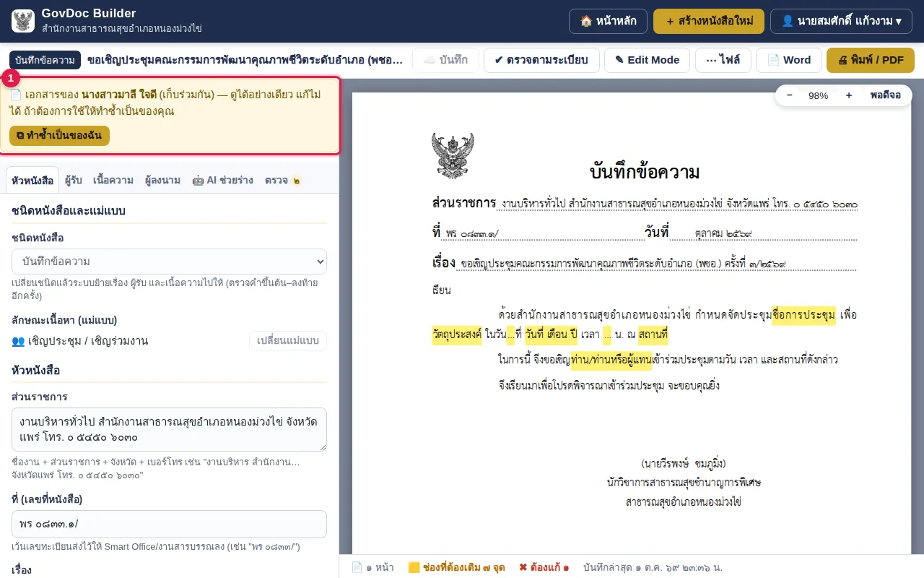Click the ที่ (เลขที่หนังสือ) input field

pos(169,524)
